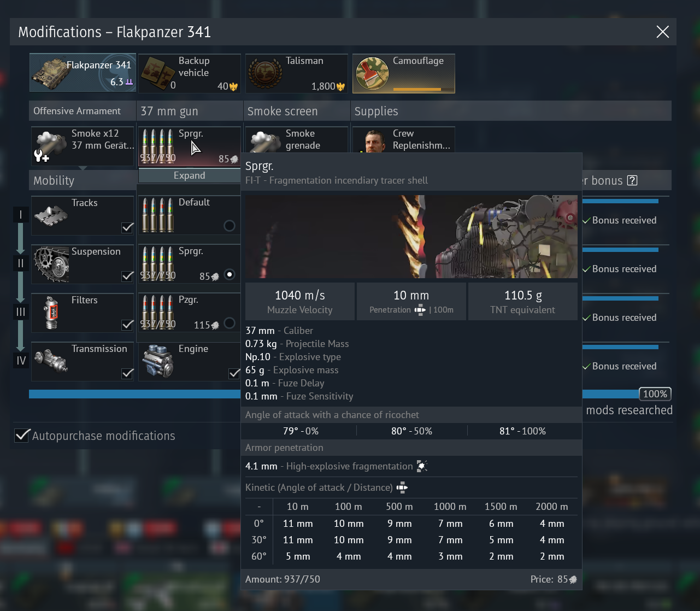Click the '80° - 50%' ricochet value
Viewport: 700px width, 611px height.
click(411, 431)
